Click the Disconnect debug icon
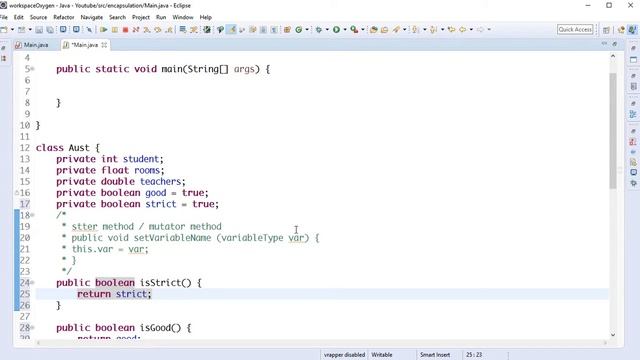The width and height of the screenshot is (640, 360). [136, 29]
